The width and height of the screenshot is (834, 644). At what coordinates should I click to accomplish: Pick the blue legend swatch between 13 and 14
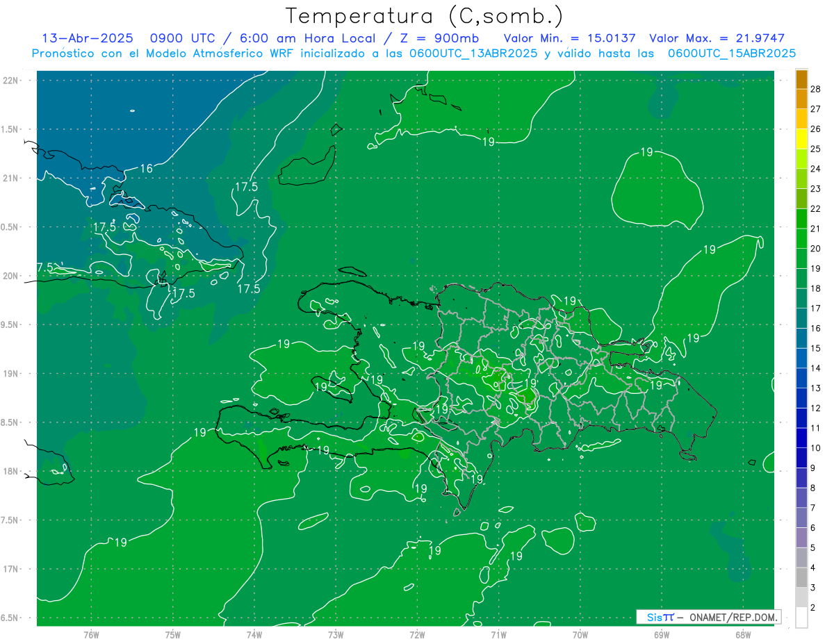point(801,378)
